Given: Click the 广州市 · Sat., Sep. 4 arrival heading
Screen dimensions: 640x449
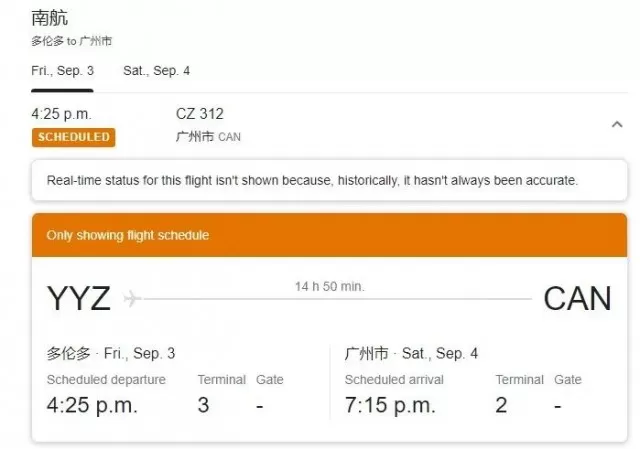Looking at the screenshot, I should pyautogui.click(x=411, y=353).
